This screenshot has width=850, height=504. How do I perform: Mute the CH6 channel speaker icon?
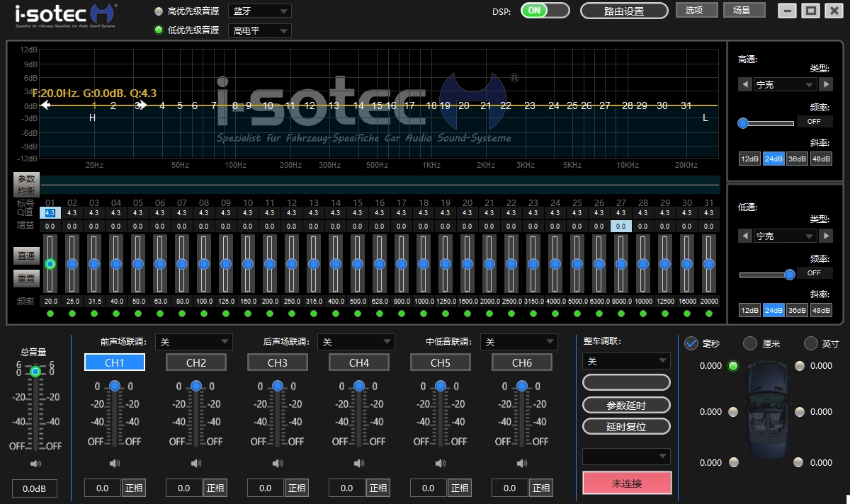tap(522, 464)
